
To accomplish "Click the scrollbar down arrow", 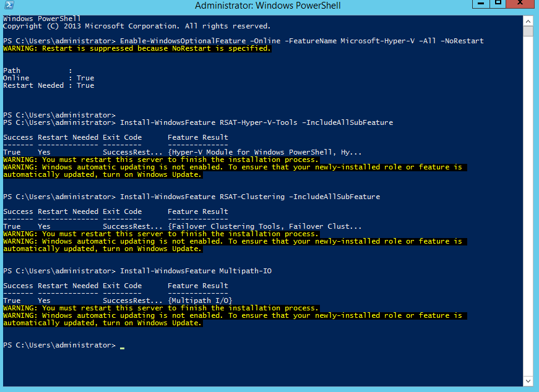I will point(528,381).
